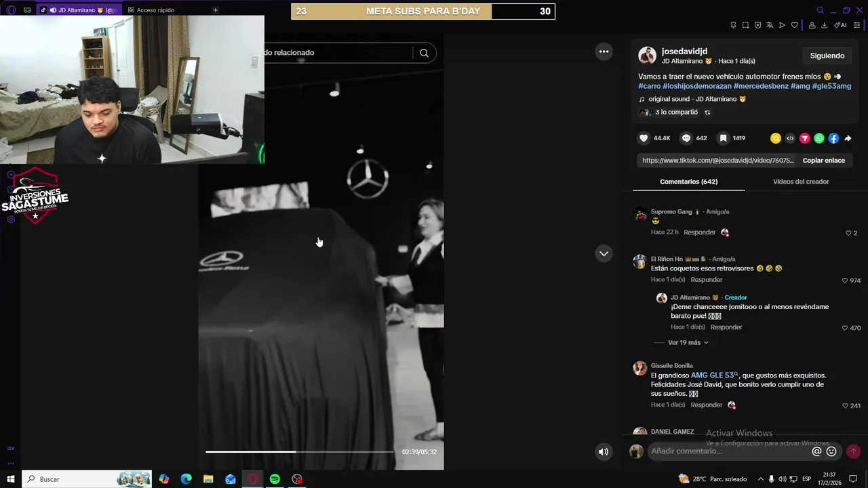Open the three-dots video options menu
Image resolution: width=868 pixels, height=488 pixels.
604,52
